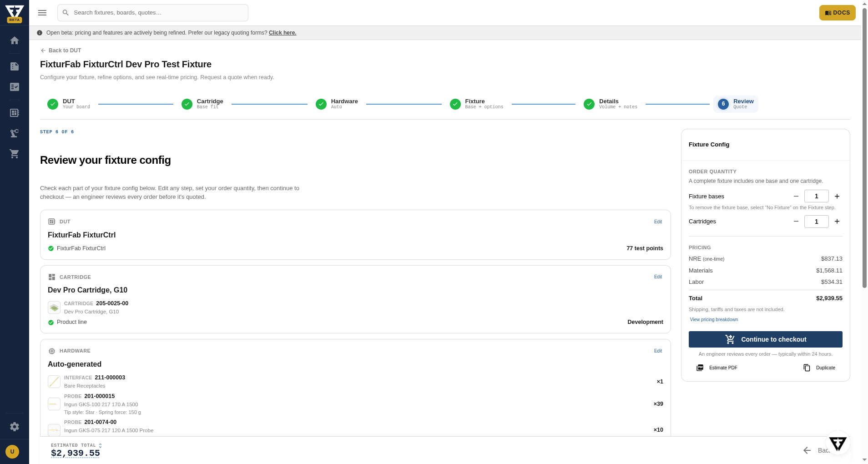Decrease Fixture bases quantity

pos(796,197)
